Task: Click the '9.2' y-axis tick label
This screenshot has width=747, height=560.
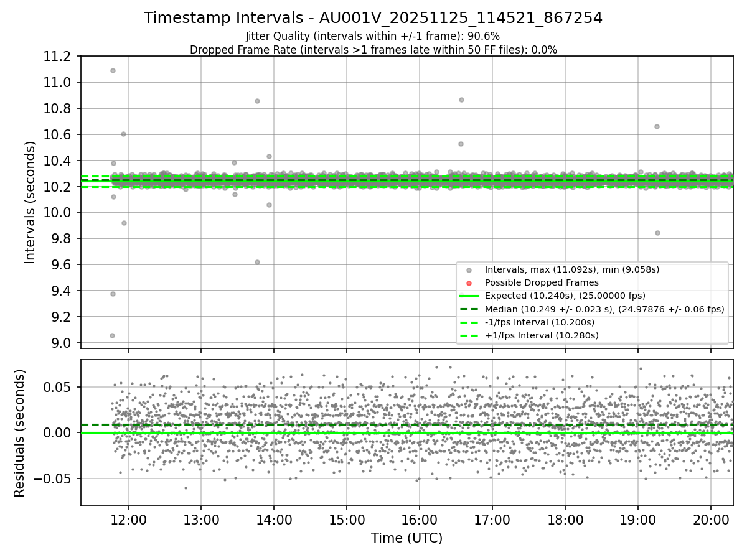Action: (x=61, y=317)
